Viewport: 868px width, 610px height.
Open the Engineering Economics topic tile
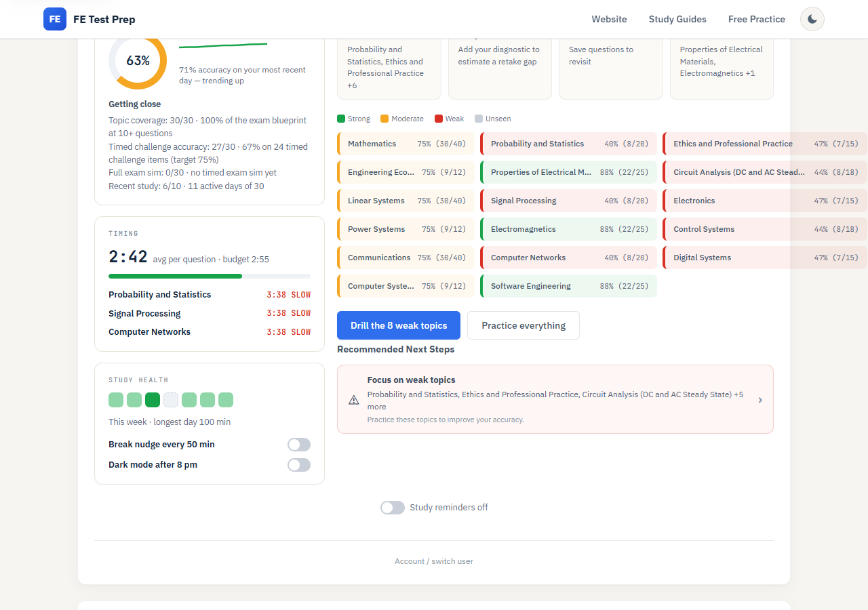(x=406, y=172)
